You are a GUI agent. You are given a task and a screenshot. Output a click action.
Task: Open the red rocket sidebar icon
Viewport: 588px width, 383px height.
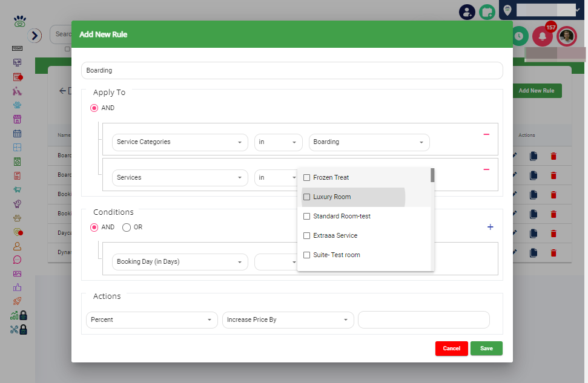pyautogui.click(x=17, y=301)
